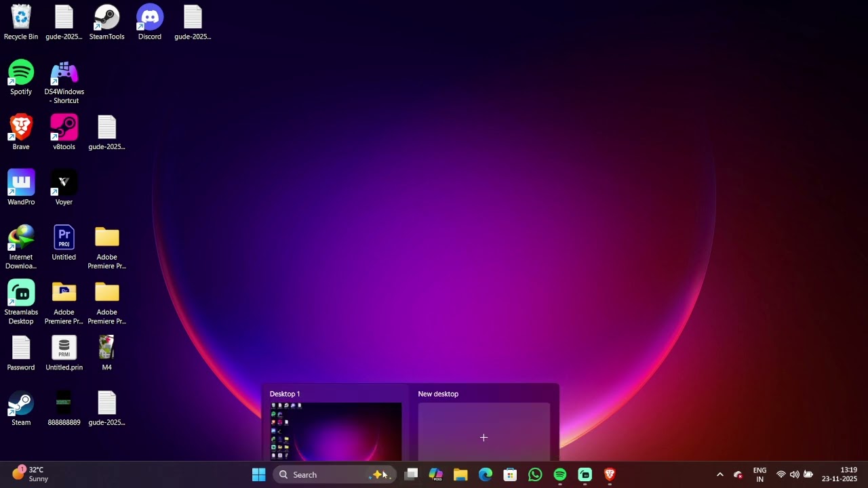The height and width of the screenshot is (488, 868).
Task: Open the Recycle Bin desktop icon
Action: point(21,23)
